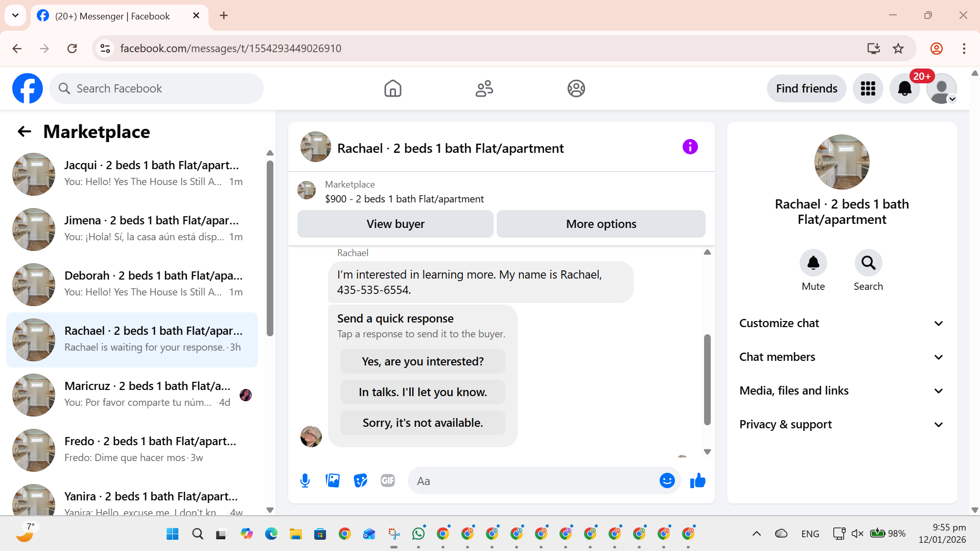Open the Marketplace listing thumbnail in chat
The width and height of the screenshot is (980, 551).
pos(307,190)
